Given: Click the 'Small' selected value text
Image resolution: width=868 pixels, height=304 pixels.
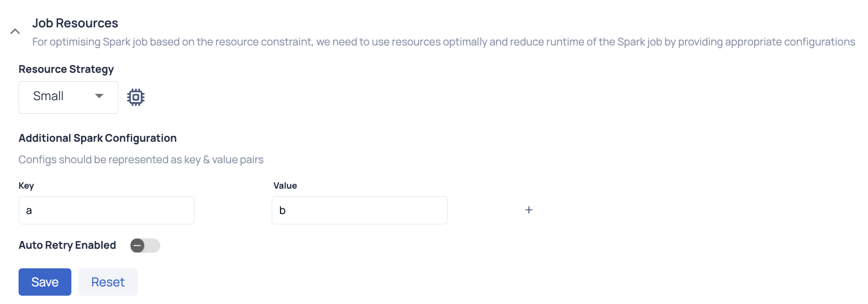Looking at the screenshot, I should tap(48, 96).
